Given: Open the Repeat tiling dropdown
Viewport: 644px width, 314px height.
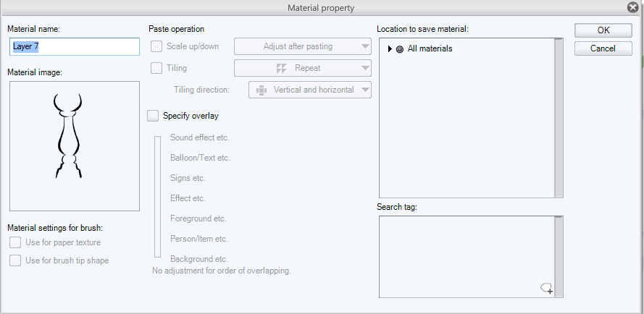Looking at the screenshot, I should (x=302, y=68).
